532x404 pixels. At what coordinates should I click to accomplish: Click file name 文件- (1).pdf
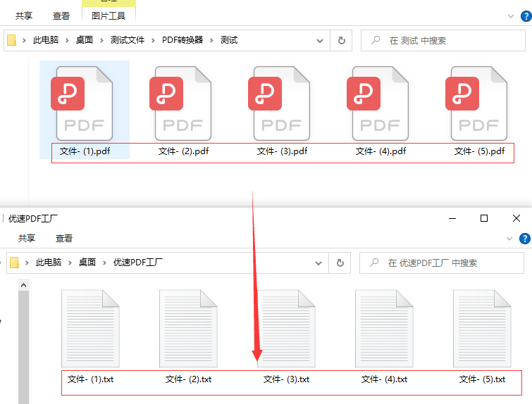pyautogui.click(x=85, y=151)
